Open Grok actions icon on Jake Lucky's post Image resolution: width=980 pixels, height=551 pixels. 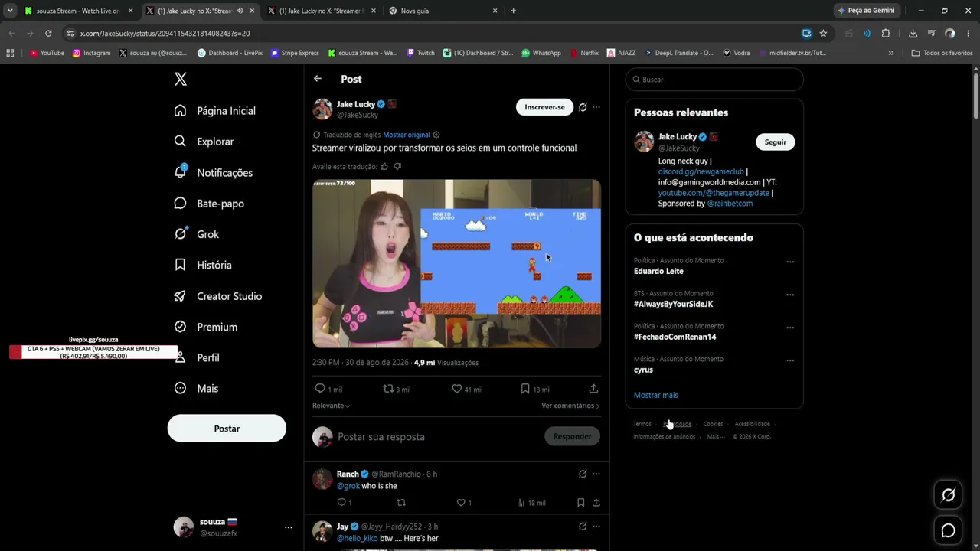[x=583, y=107]
